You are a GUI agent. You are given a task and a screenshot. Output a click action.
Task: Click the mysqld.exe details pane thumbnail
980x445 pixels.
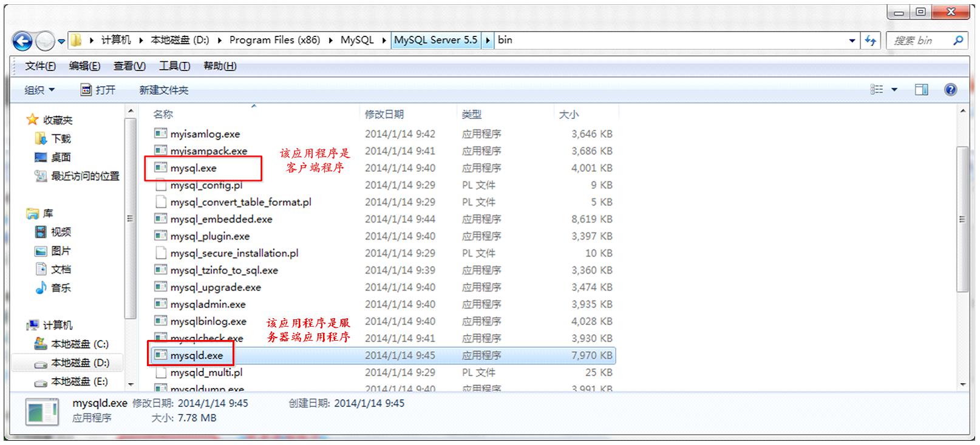tap(43, 412)
